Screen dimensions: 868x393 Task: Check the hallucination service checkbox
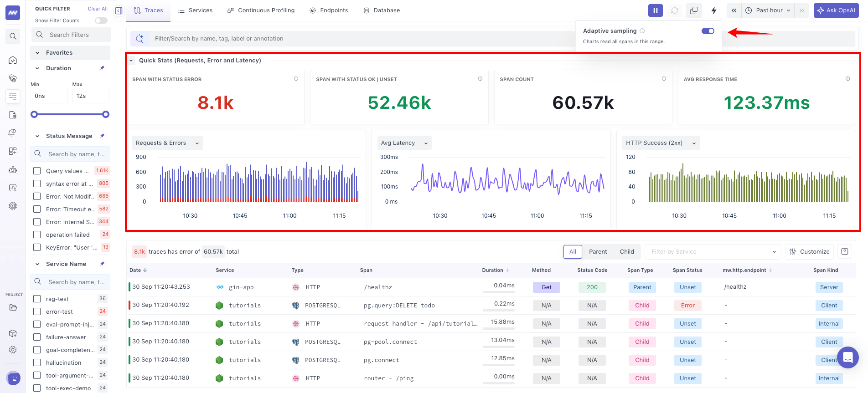(37, 362)
